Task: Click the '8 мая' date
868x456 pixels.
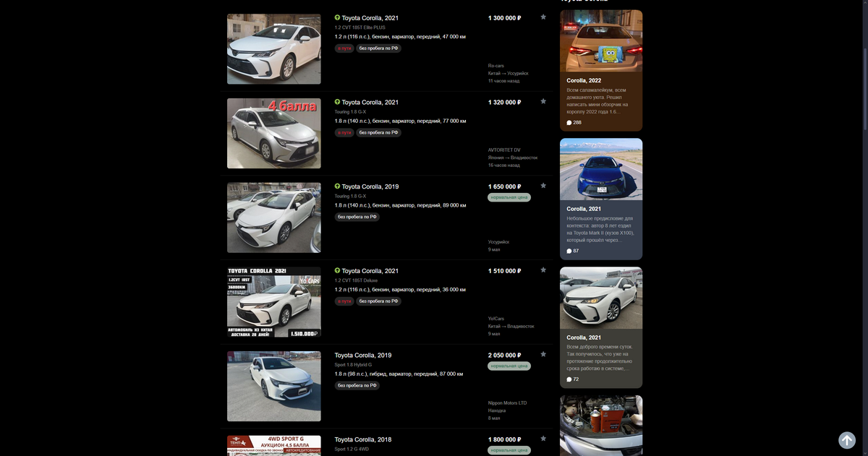Action: pyautogui.click(x=494, y=418)
